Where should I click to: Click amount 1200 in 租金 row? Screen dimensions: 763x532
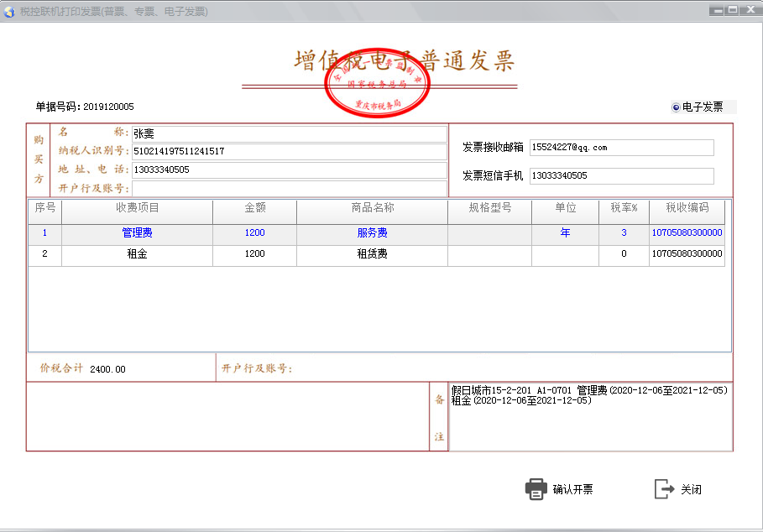click(254, 254)
